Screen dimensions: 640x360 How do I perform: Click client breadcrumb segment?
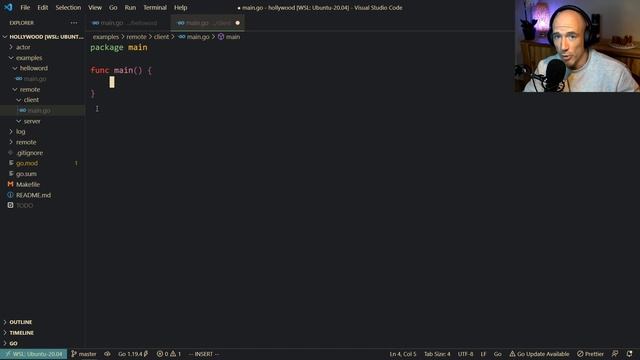click(161, 37)
